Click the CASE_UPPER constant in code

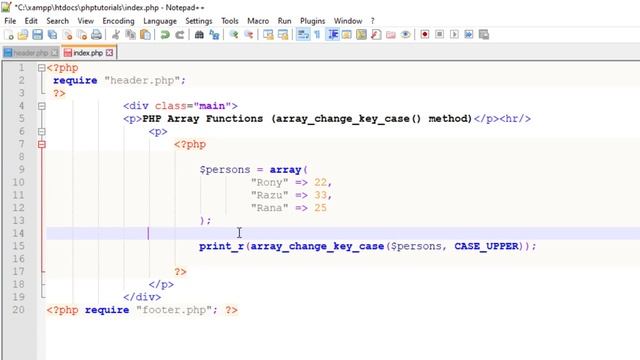pyautogui.click(x=487, y=246)
